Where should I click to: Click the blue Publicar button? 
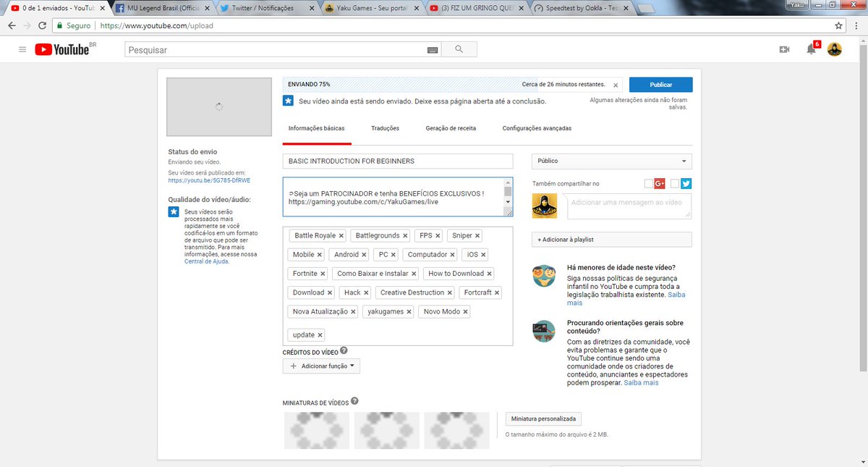pos(660,84)
